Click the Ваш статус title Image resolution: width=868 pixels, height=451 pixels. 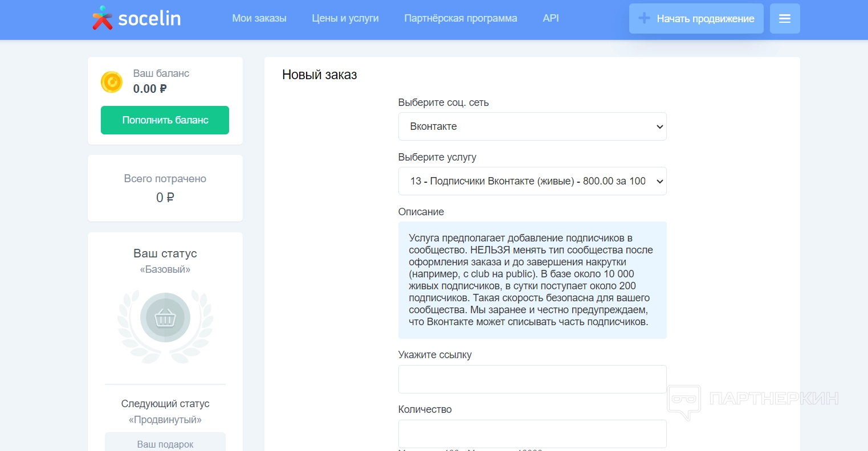(165, 253)
